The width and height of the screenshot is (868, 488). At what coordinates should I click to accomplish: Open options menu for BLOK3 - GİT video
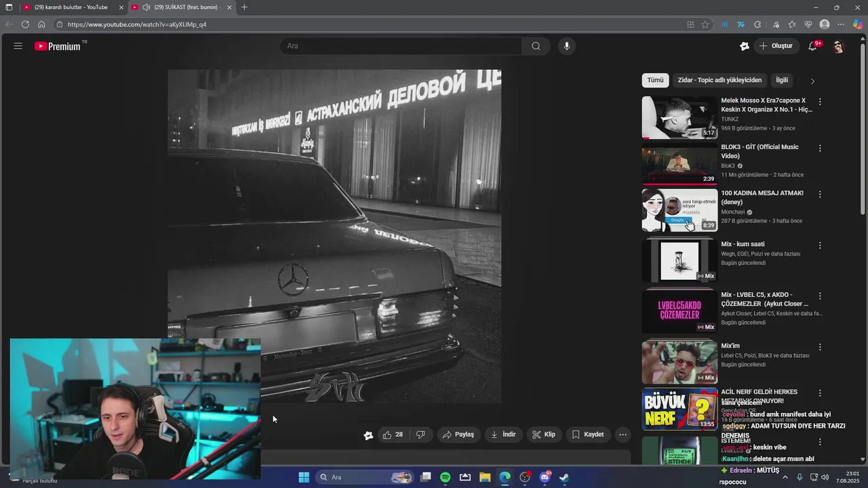(x=820, y=148)
